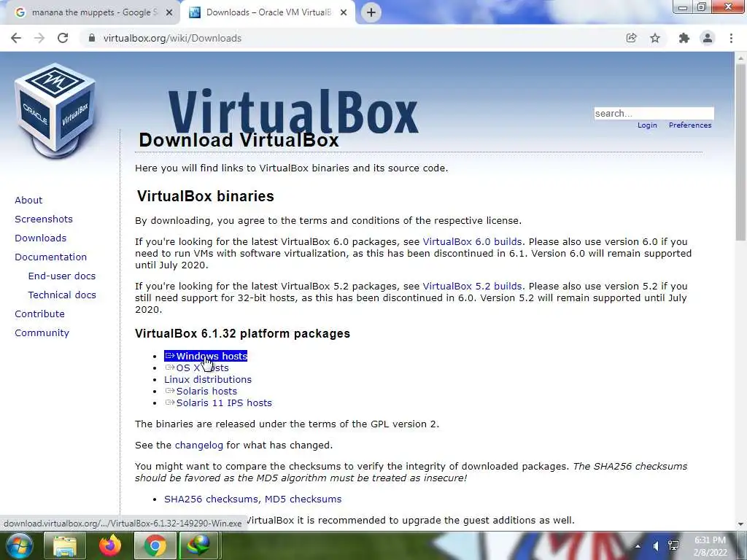Image resolution: width=747 pixels, height=560 pixels.
Task: Close the Downloads – Oracle VM VirtualBox tab
Action: click(344, 12)
